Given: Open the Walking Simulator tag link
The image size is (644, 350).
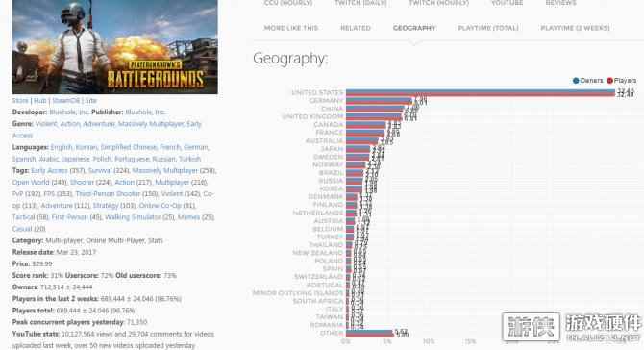Looking at the screenshot, I should pyautogui.click(x=133, y=217).
